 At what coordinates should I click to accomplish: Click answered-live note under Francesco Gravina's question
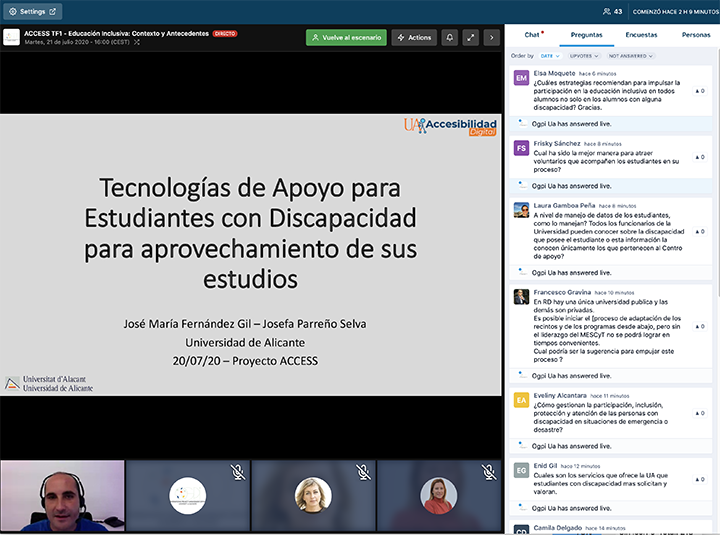pos(611,376)
